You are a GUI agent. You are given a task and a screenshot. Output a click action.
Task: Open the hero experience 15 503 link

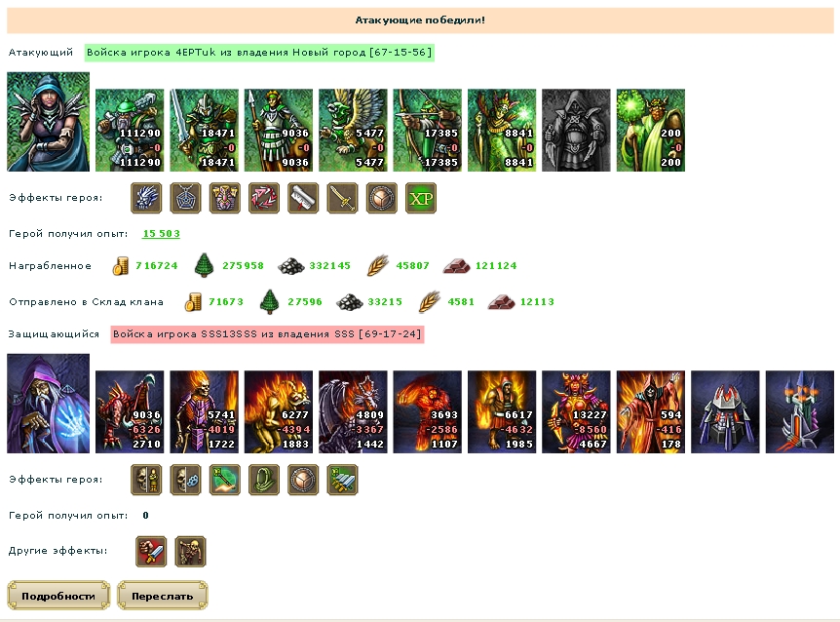161,234
